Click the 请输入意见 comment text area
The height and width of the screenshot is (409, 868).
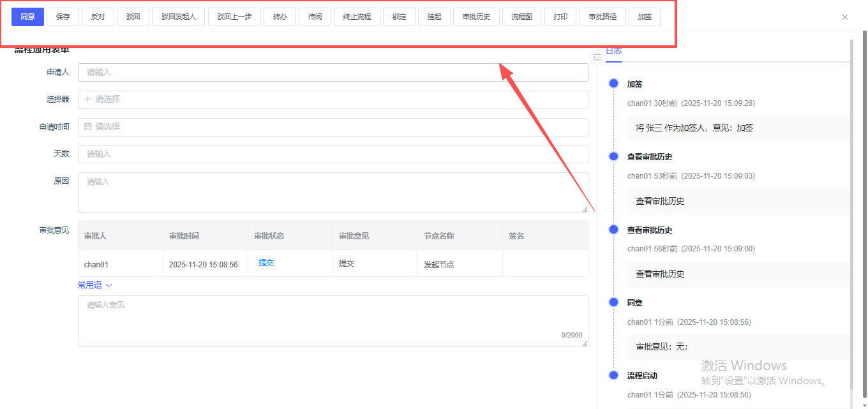(333, 321)
